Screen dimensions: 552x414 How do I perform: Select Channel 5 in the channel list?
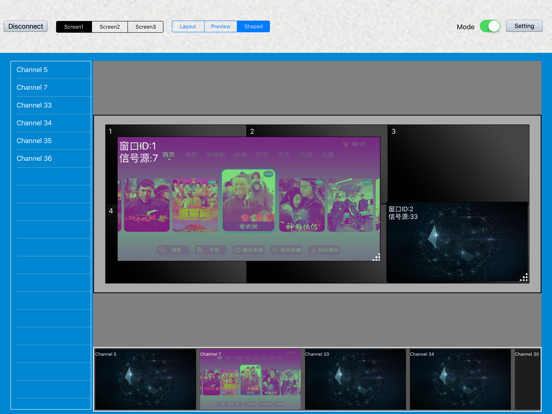pyautogui.click(x=51, y=70)
